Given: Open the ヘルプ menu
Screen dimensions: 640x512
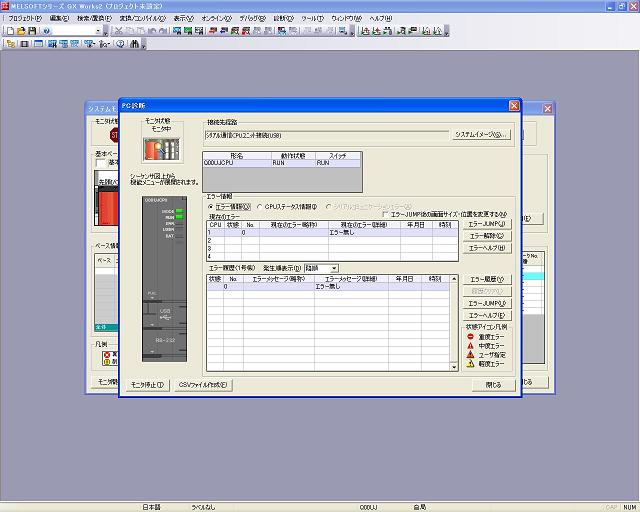Looking at the screenshot, I should pos(381,18).
